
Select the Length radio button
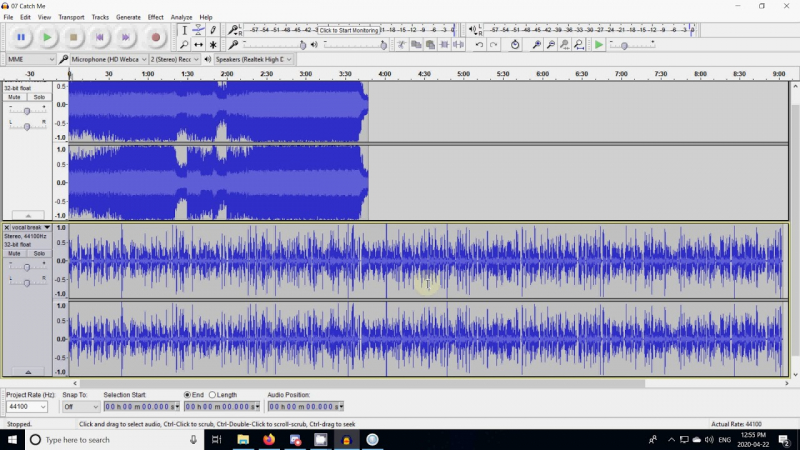pyautogui.click(x=212, y=395)
